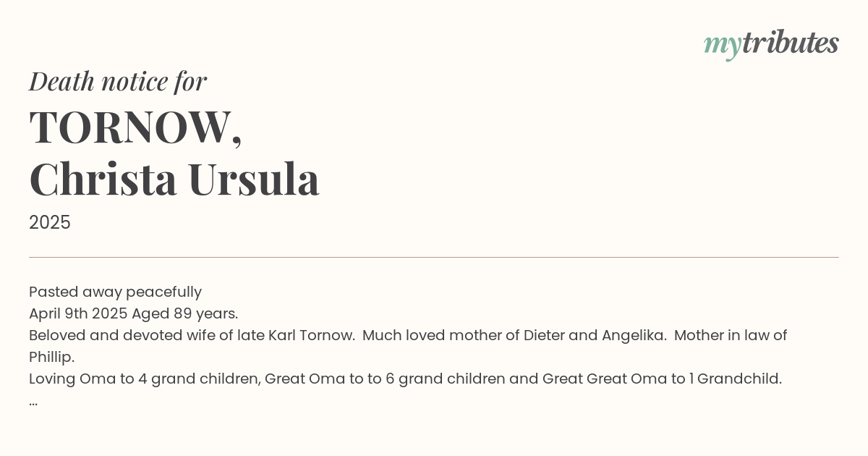The width and height of the screenshot is (868, 456).
Task: Click the year 2025 below the name
Action: (x=50, y=223)
